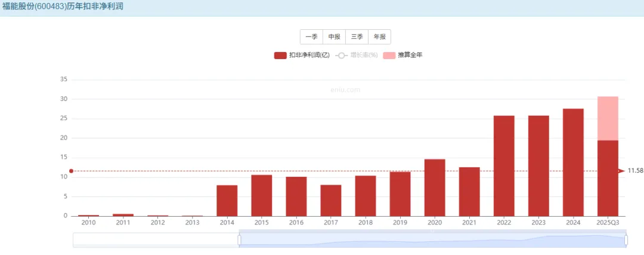Click the 2020 profit bar
The image size is (644, 255).
(435, 188)
